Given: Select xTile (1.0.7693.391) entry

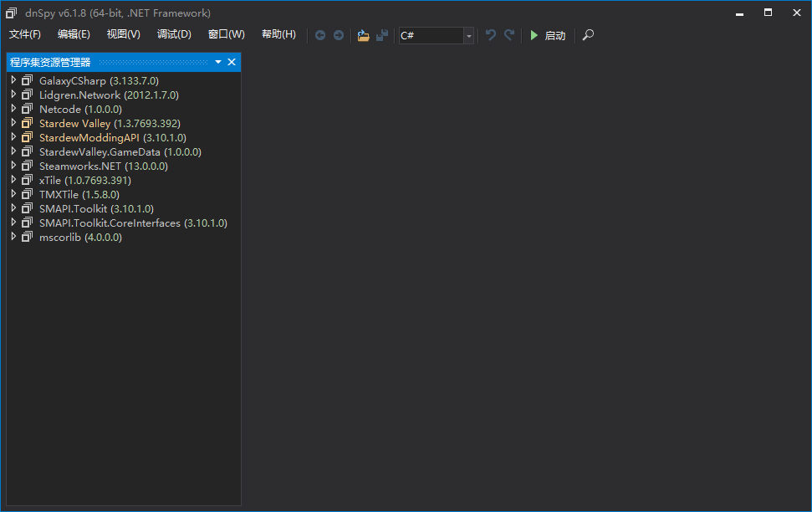Looking at the screenshot, I should (85, 181).
